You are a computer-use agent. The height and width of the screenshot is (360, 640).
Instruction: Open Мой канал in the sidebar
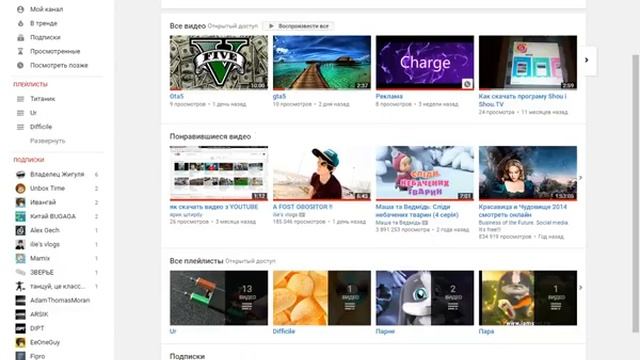pyautogui.click(x=47, y=9)
